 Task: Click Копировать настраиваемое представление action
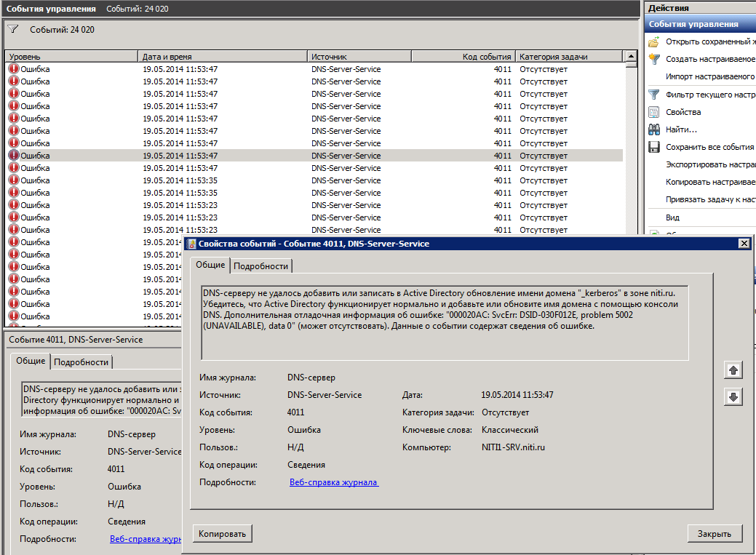(711, 182)
